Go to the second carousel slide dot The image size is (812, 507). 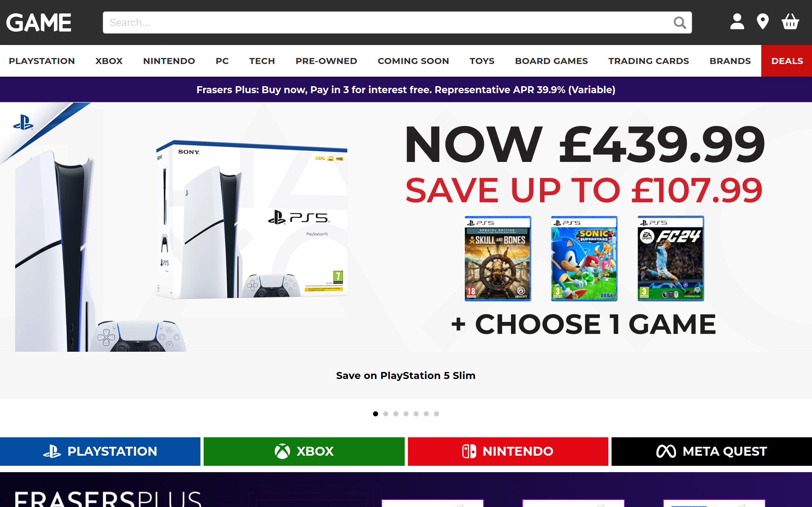[x=385, y=414]
